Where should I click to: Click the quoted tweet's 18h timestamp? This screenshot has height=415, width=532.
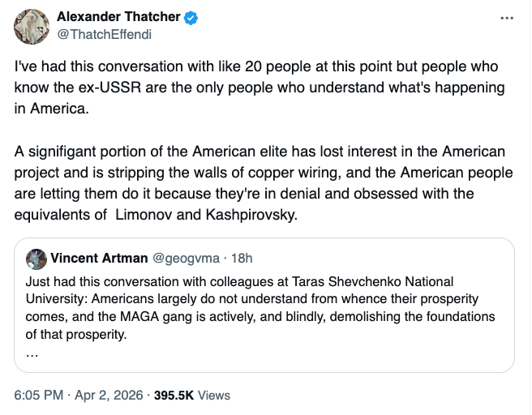(241, 259)
